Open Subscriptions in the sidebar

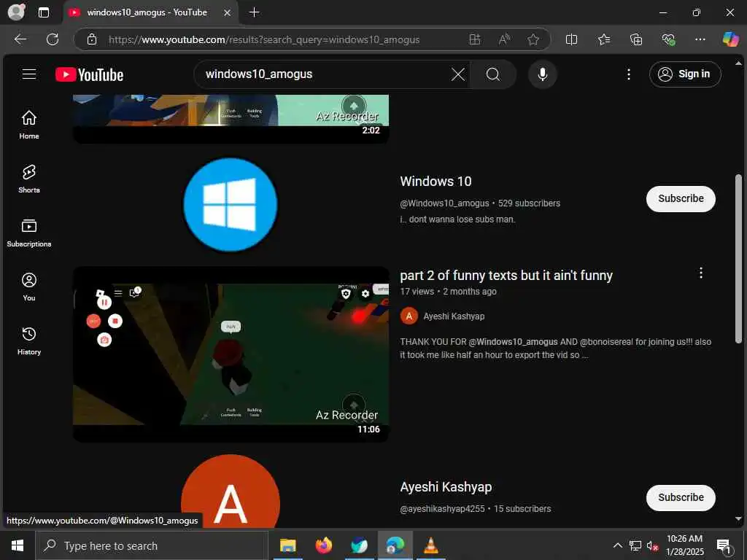(x=29, y=233)
